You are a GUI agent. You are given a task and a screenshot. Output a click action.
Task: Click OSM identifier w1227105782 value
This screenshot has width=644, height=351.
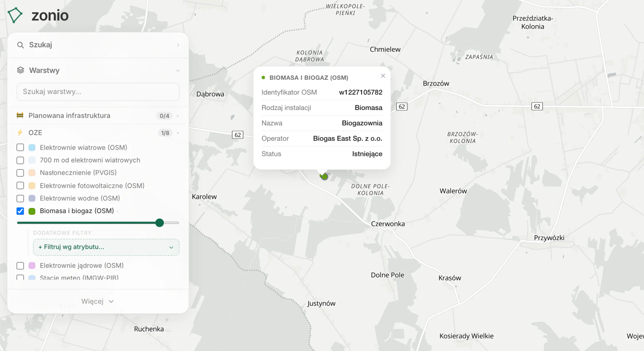pyautogui.click(x=361, y=92)
